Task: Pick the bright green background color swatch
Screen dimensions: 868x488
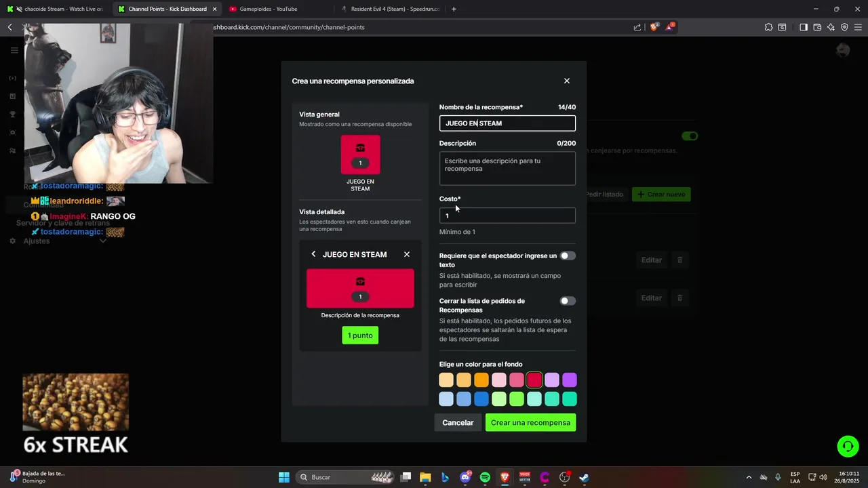Action: pos(517,399)
